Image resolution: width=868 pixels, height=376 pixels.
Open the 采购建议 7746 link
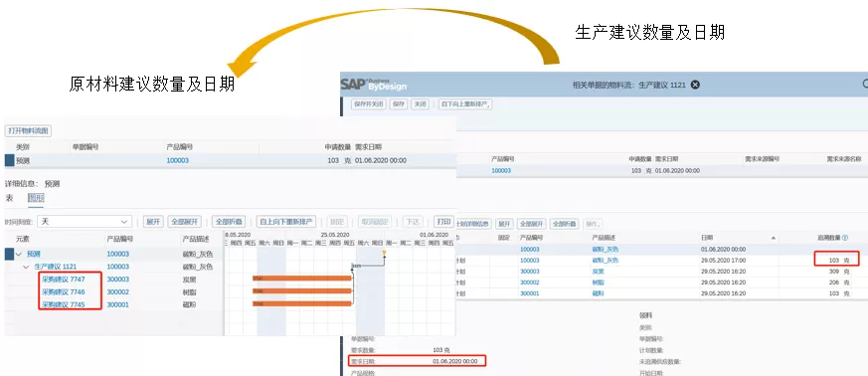point(63,291)
